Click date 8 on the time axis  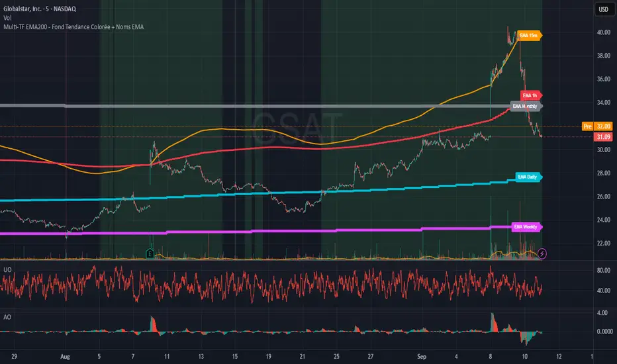(491, 357)
